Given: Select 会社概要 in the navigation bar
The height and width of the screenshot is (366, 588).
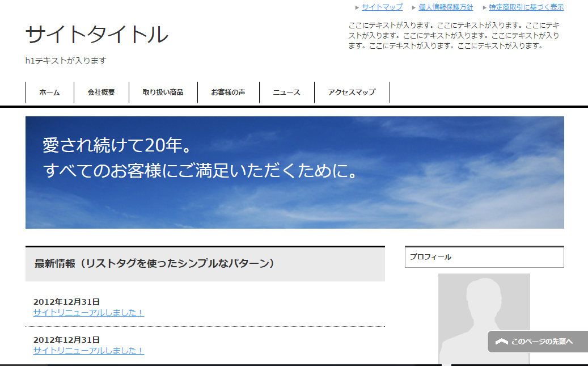Looking at the screenshot, I should [x=101, y=92].
